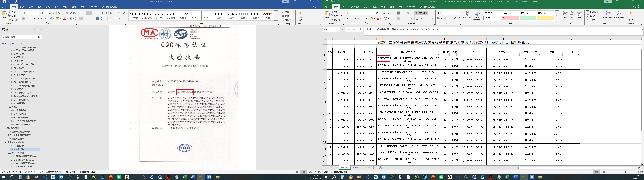Open the Word paragraph settings dialog launcher
The height and width of the screenshot is (180, 644).
click(125, 24)
